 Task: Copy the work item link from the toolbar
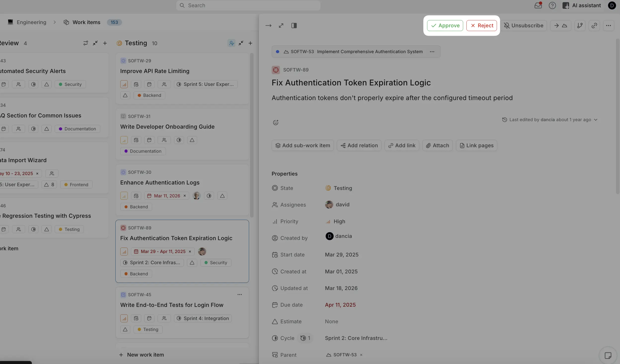coord(594,26)
